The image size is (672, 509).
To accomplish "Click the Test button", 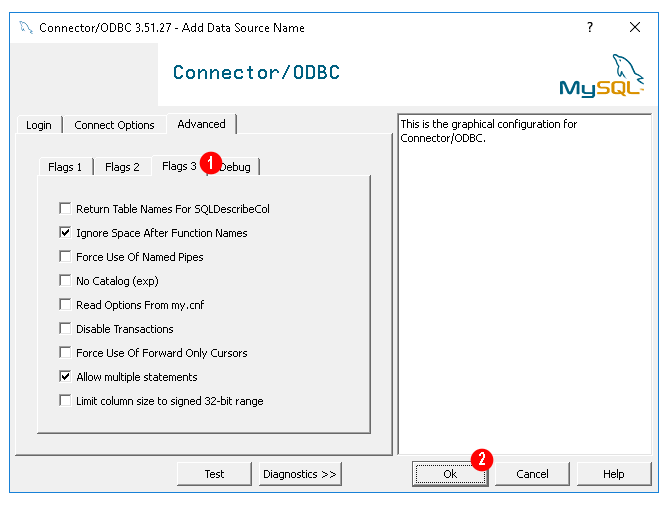I will [214, 474].
